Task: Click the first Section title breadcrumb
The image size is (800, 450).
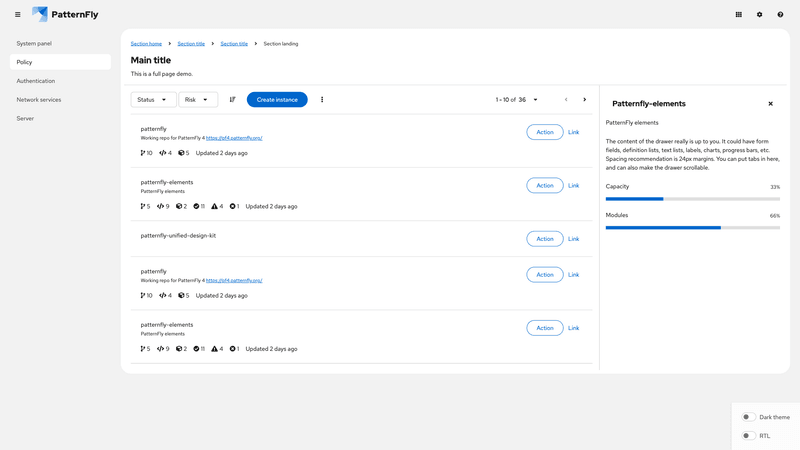Action: coord(191,44)
